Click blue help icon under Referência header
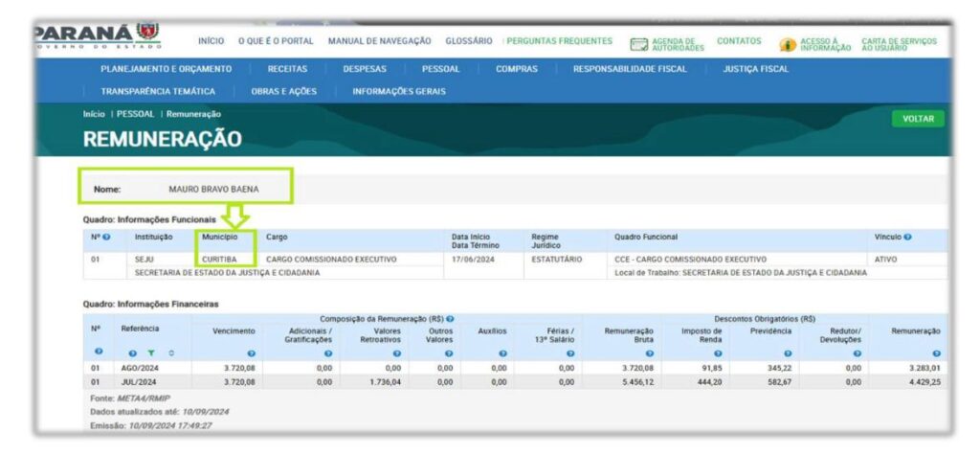The image size is (980, 455). click(x=132, y=353)
